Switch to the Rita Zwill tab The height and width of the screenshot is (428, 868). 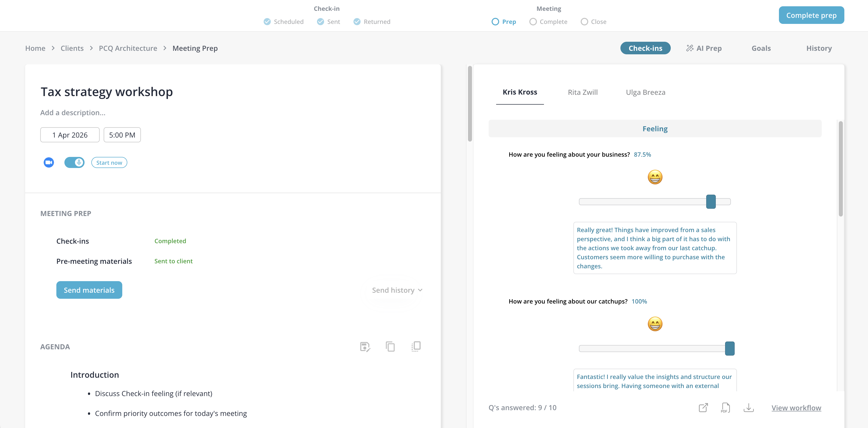[583, 92]
